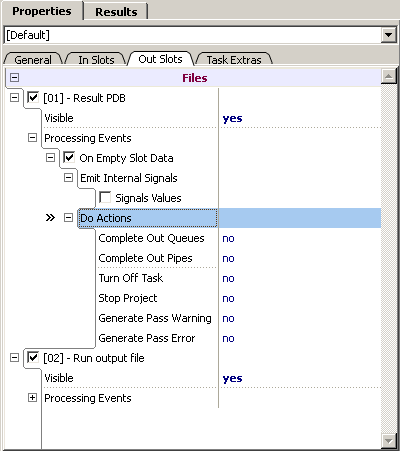Click the 'no' value for Stop Project
This screenshot has width=400, height=451.
click(x=228, y=298)
